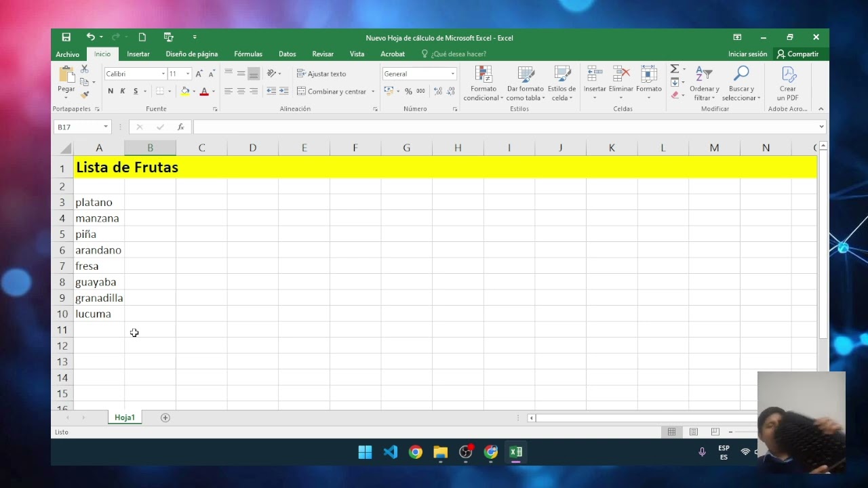Click Eliminar cells button
This screenshot has height=488, width=868.
[621, 84]
